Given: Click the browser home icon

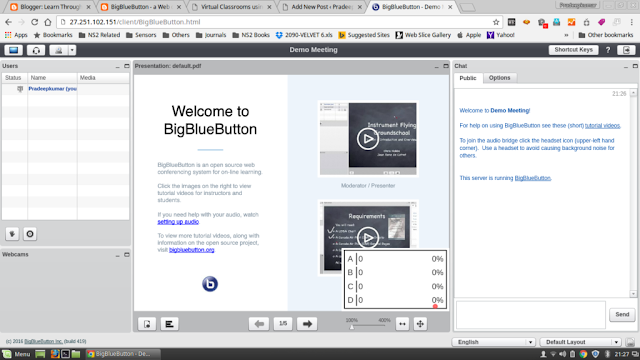Looking at the screenshot, I should point(48,22).
